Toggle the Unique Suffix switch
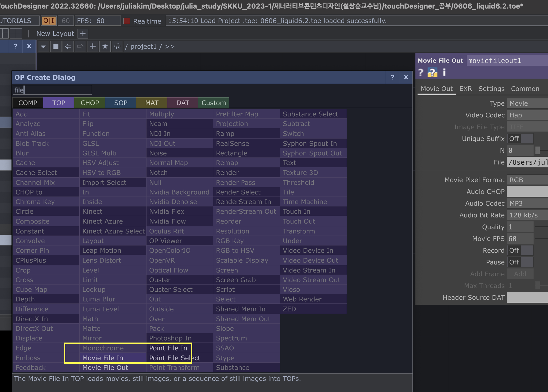The image size is (548, 392). coord(520,139)
